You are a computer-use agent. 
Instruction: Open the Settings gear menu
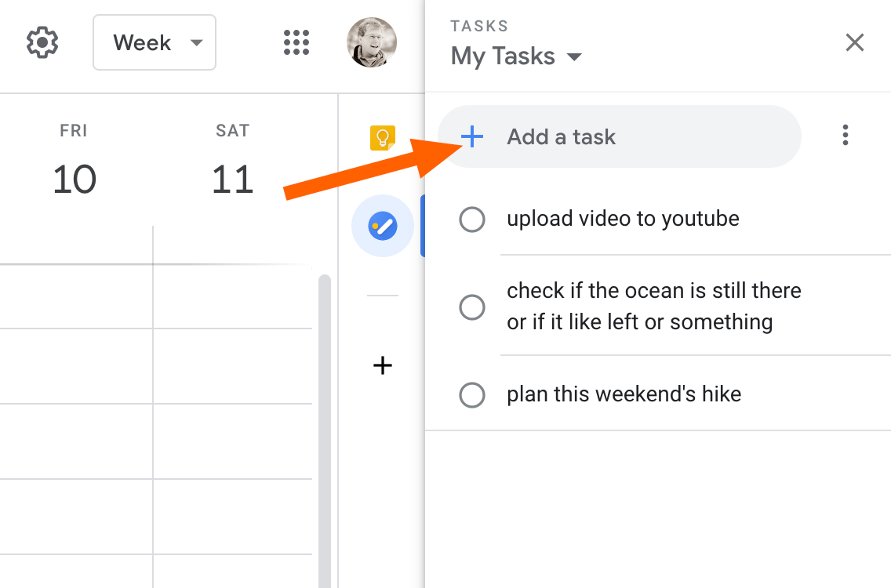click(42, 42)
